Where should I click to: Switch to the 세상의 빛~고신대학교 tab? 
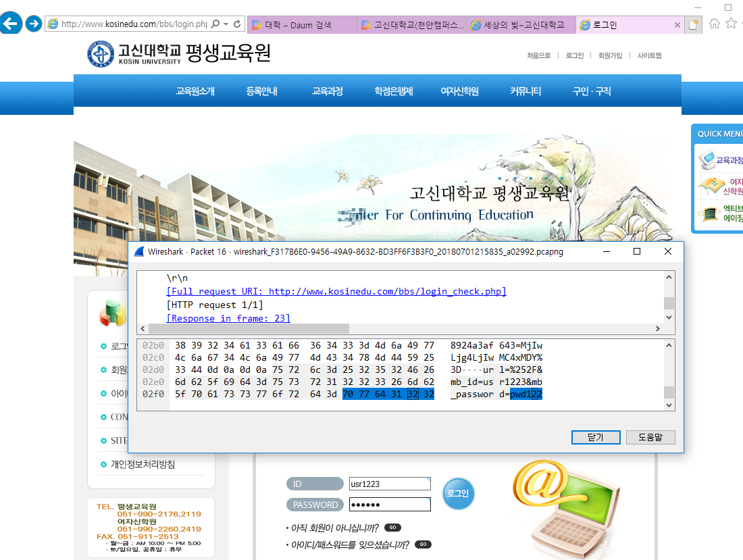(x=521, y=25)
